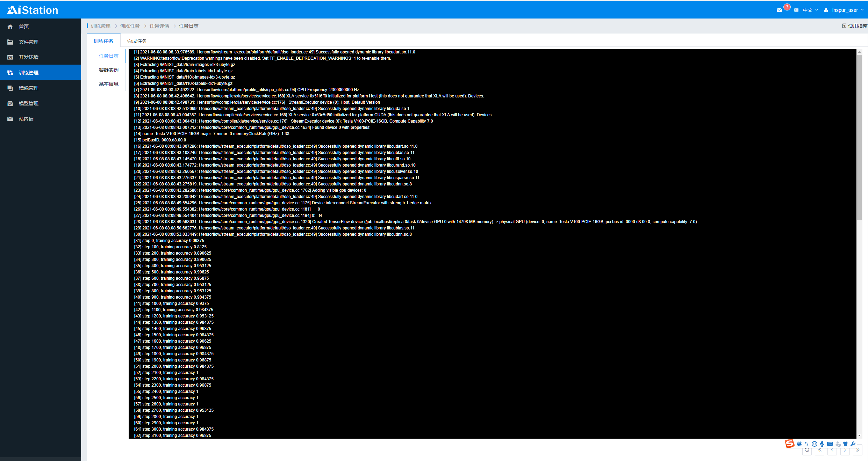868x461 pixels.
Task: Open 文件管理 file management section
Action: 28,42
